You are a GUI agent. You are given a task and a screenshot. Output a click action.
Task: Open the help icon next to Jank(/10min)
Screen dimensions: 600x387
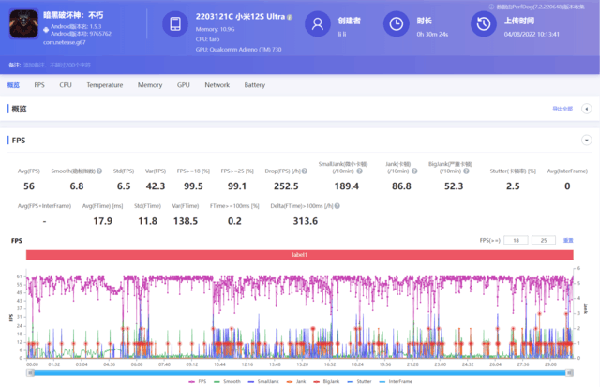tap(414, 171)
